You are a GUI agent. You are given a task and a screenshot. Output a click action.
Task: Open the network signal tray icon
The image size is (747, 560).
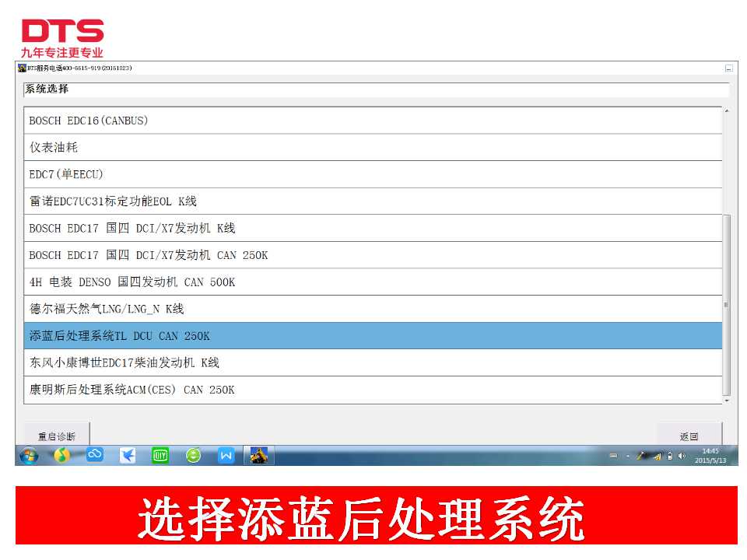click(x=658, y=457)
